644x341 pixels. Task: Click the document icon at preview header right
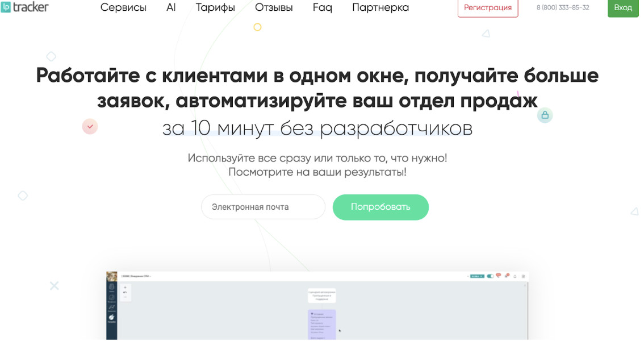[x=523, y=277]
